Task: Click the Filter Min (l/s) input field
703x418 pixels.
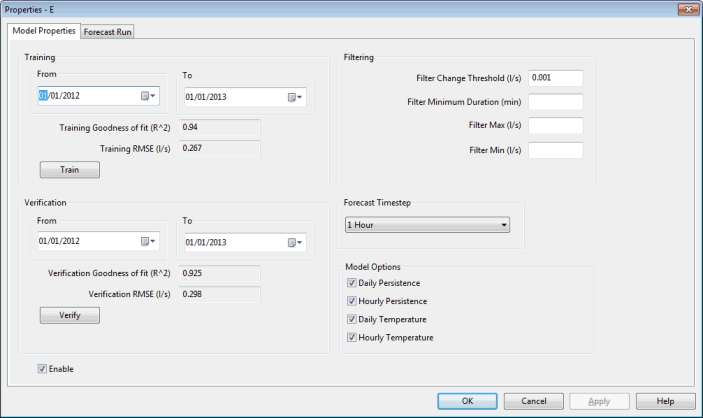Action: 555,150
